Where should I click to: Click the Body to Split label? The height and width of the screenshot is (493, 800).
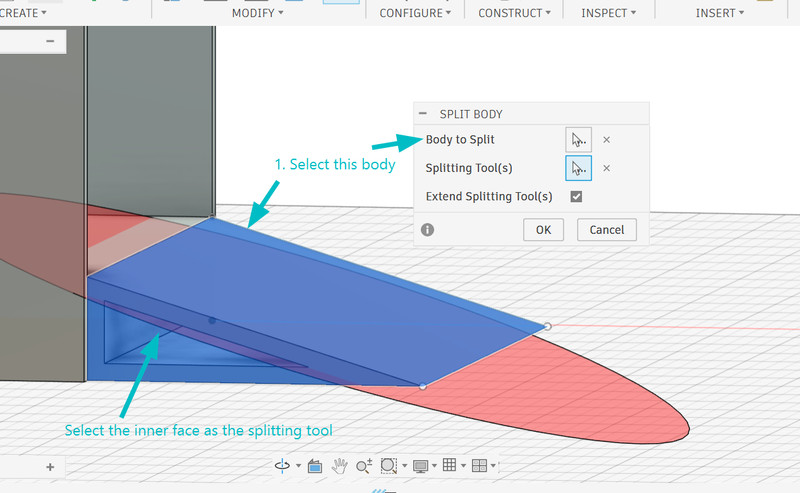[460, 139]
